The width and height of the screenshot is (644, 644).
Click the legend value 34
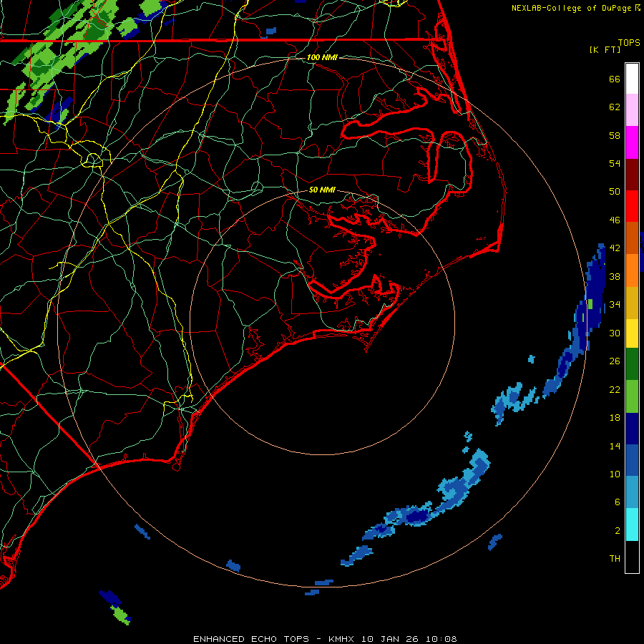pyautogui.click(x=615, y=304)
